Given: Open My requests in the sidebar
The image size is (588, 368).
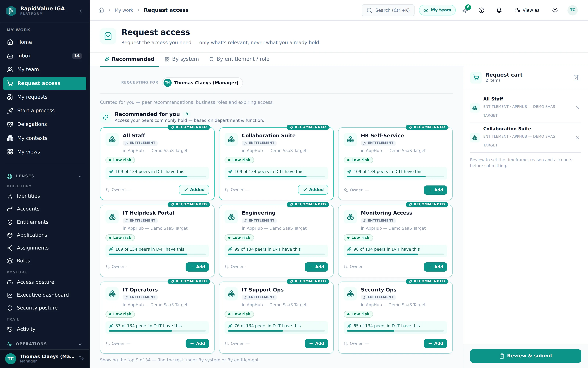Looking at the screenshot, I should [x=44, y=97].
